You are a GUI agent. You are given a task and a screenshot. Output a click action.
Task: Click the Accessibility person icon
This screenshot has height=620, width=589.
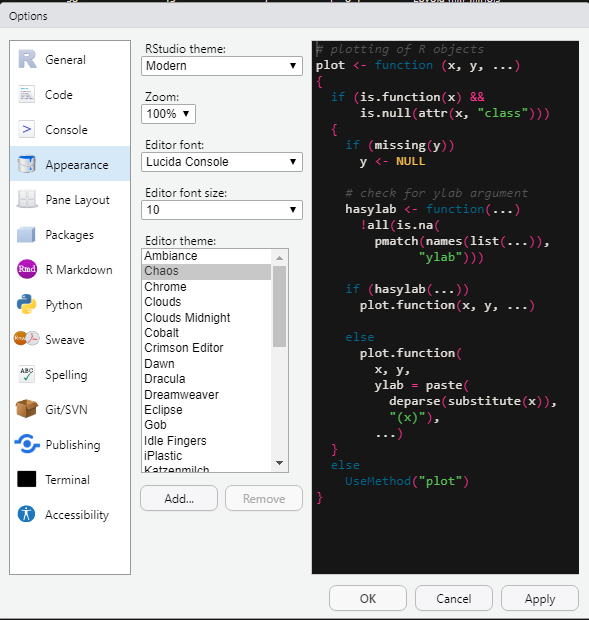(27, 514)
